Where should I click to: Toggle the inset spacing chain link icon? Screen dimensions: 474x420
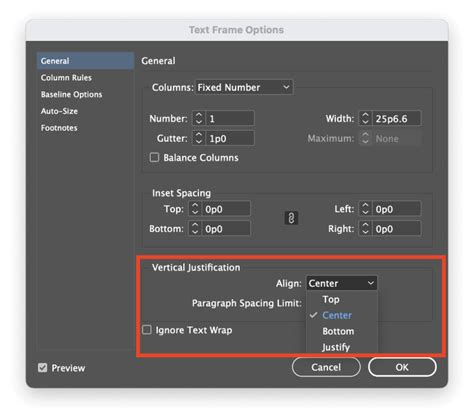[291, 218]
